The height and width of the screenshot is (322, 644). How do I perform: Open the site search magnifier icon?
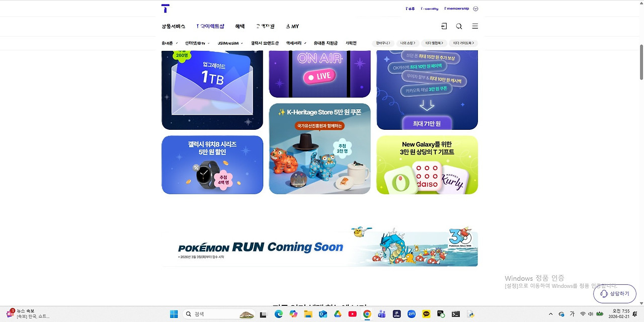coord(459,26)
